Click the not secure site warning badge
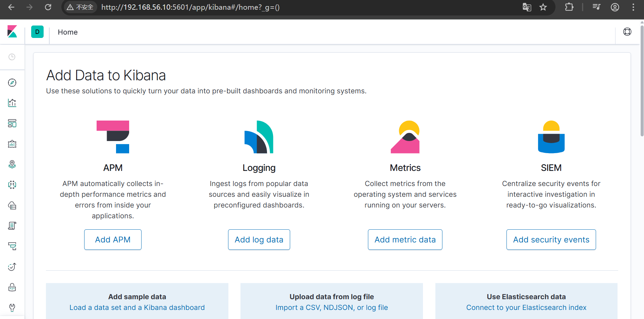Viewport: 644px width, 319px height. click(x=80, y=7)
